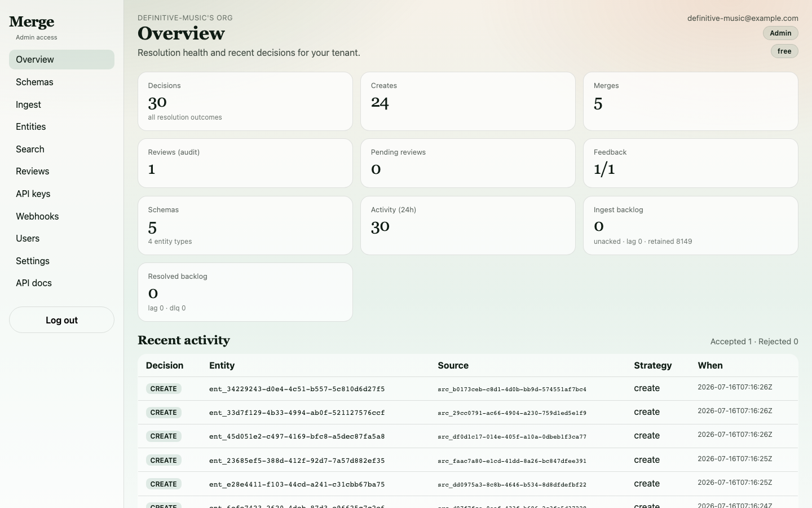
Task: Click entity ent_34229243-d0e4-4c51-b557-5c810d6d27f5
Action: pyautogui.click(x=297, y=389)
